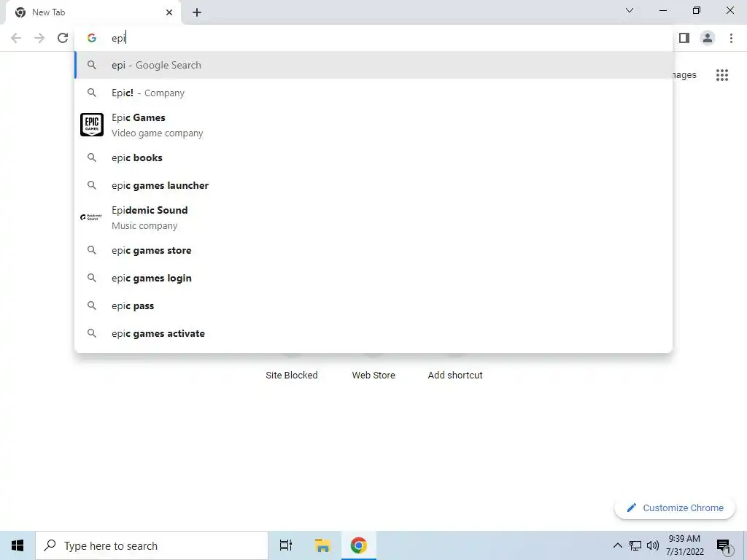Choose the 'epic games store' suggestion
This screenshot has width=747, height=560.
tap(373, 250)
